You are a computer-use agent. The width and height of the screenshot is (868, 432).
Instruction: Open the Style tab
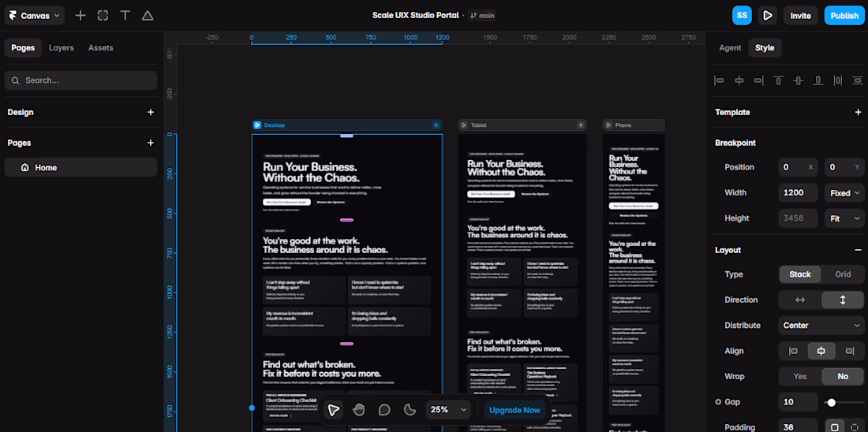(765, 47)
